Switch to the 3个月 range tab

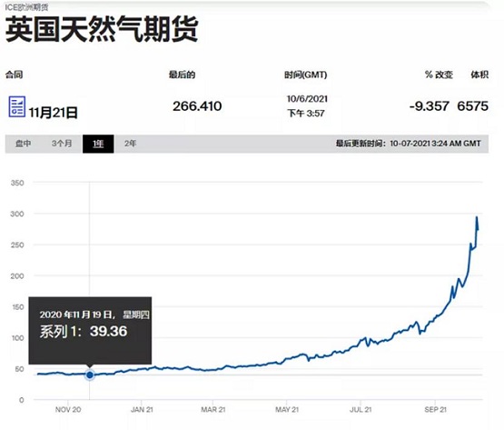62,144
